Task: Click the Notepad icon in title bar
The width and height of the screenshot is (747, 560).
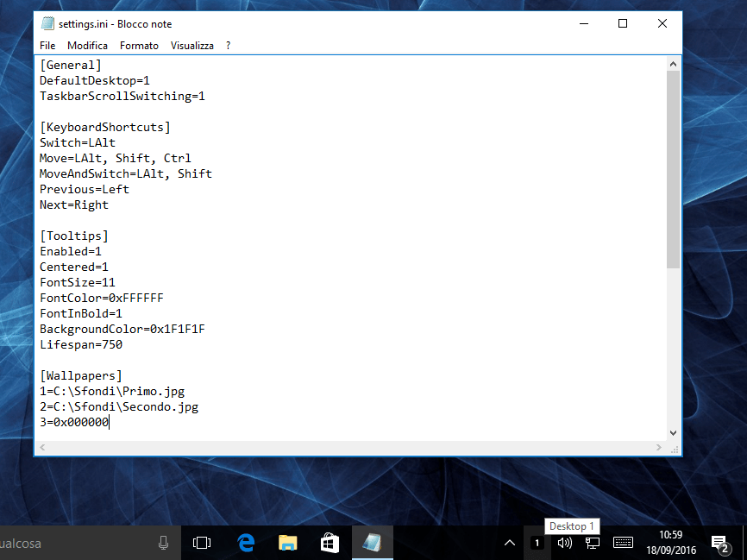Action: [x=47, y=23]
